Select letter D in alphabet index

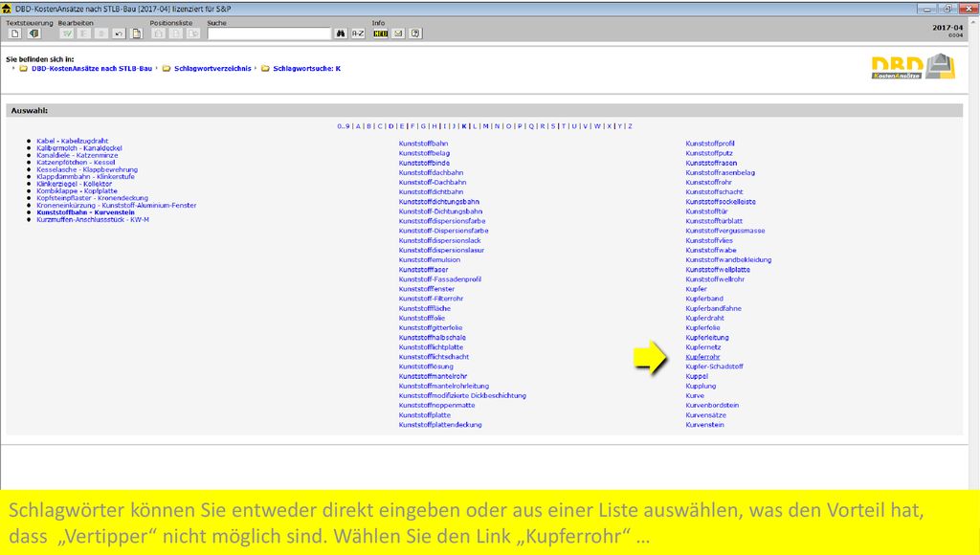tap(391, 126)
